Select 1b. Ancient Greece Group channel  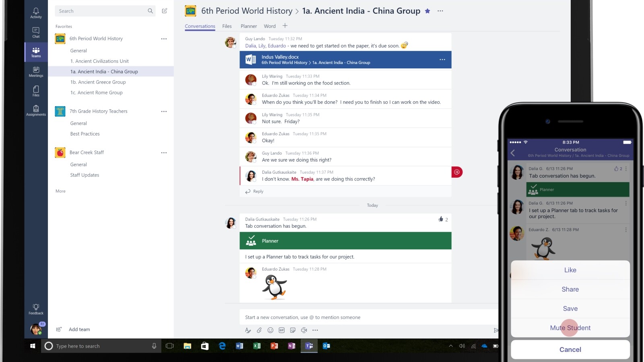point(98,82)
